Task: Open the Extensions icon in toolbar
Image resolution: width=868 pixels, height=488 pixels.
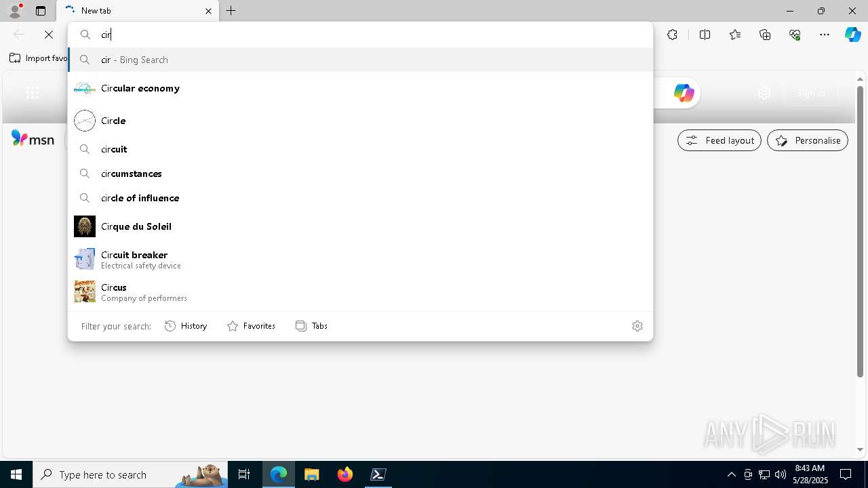Action: (672, 35)
